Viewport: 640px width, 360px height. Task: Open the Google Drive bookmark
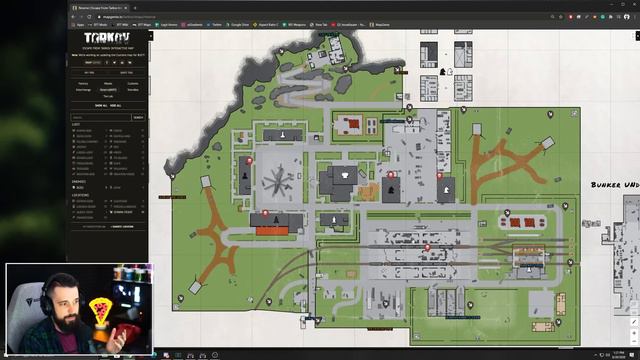[x=238, y=25]
